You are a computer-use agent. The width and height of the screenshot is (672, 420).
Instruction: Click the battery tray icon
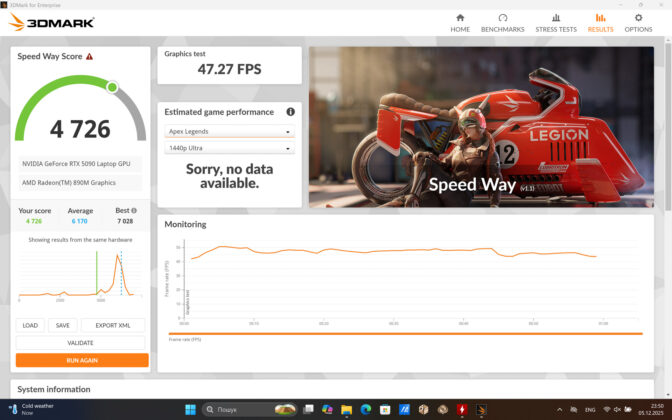628,410
